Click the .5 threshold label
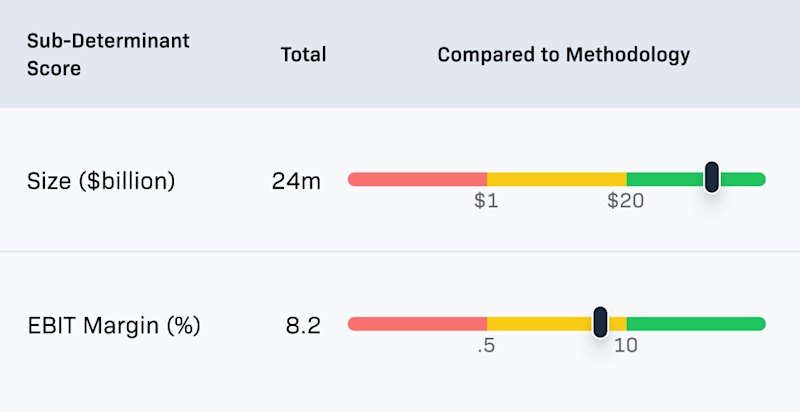800x412 pixels. click(x=486, y=346)
